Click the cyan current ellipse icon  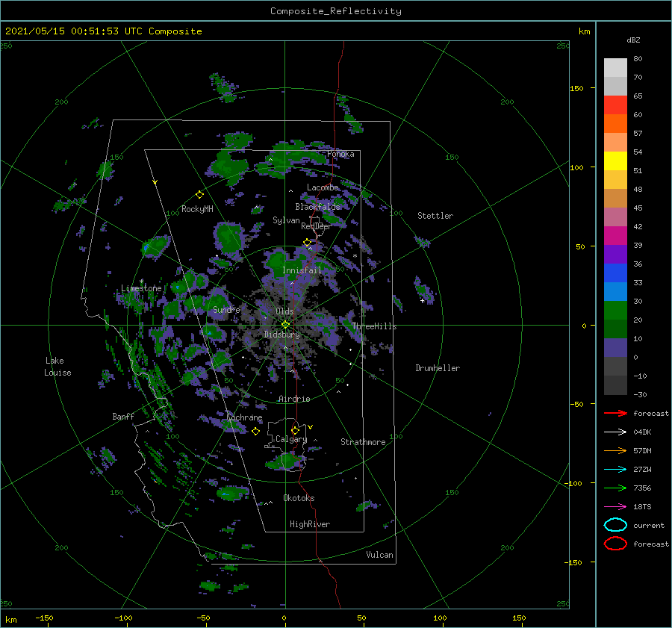[x=615, y=525]
